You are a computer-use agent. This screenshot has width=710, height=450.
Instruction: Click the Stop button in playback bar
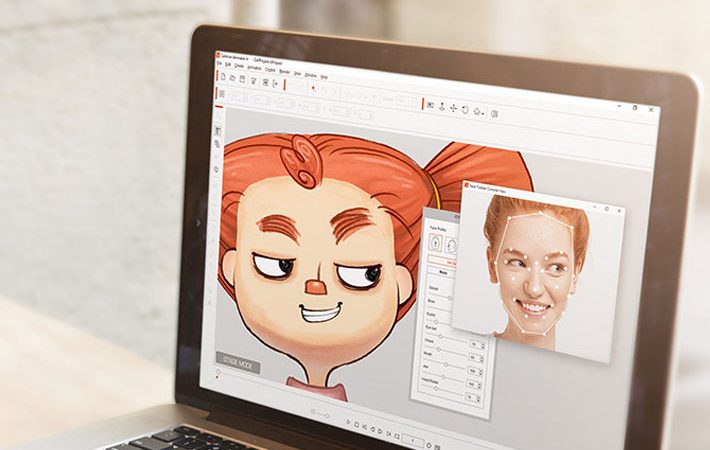(357, 425)
